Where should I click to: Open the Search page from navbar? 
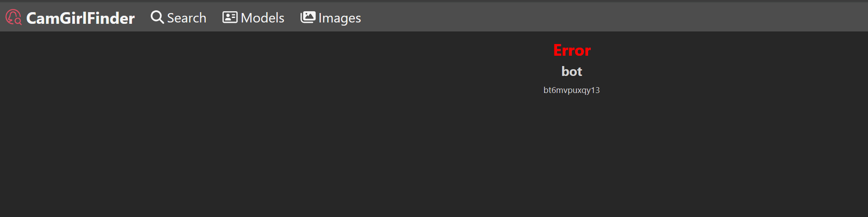coord(179,18)
